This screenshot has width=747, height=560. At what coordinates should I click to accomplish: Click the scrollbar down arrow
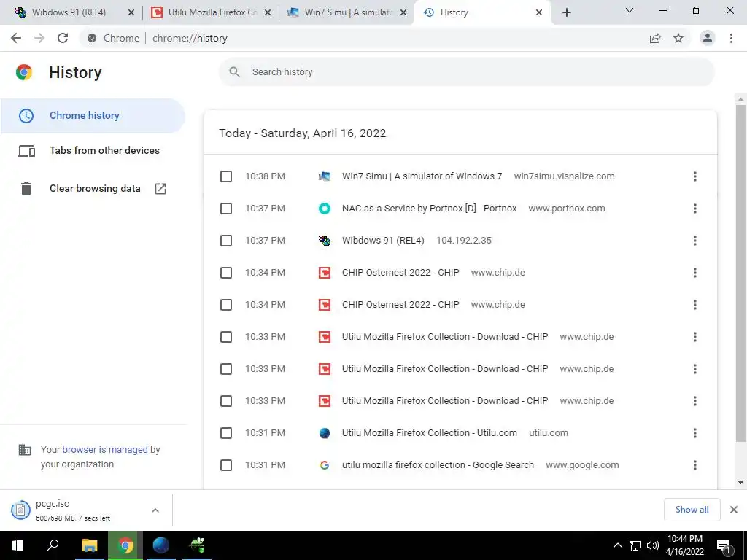tap(740, 483)
